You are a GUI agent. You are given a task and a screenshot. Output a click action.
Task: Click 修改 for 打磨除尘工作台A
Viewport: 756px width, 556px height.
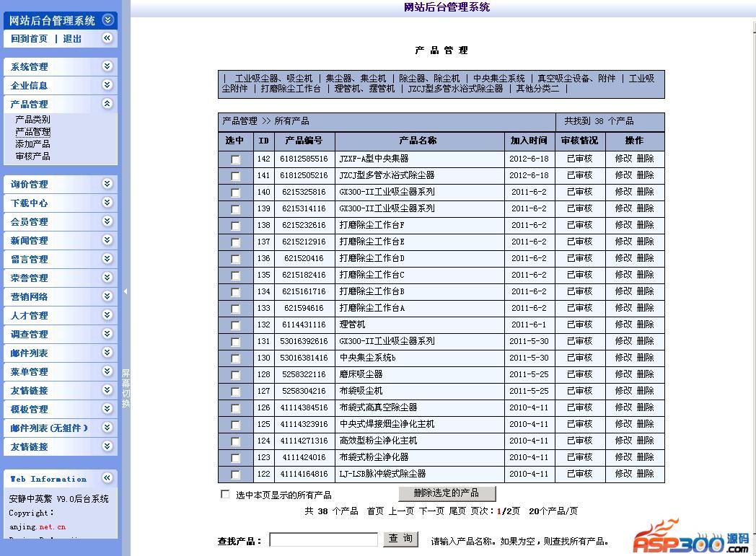coord(623,308)
